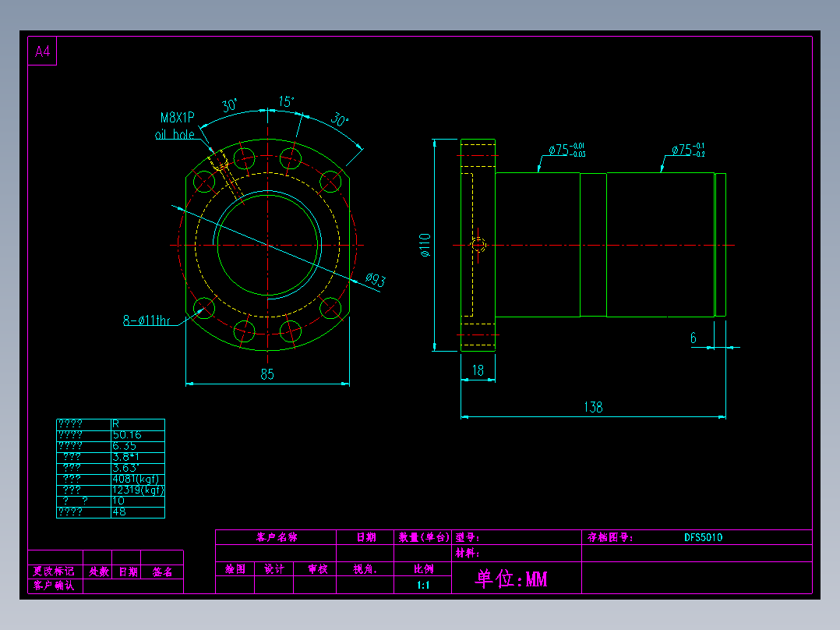Screen dimensions: 840x630
Task: Select the 型号: field label
Action: 468,537
